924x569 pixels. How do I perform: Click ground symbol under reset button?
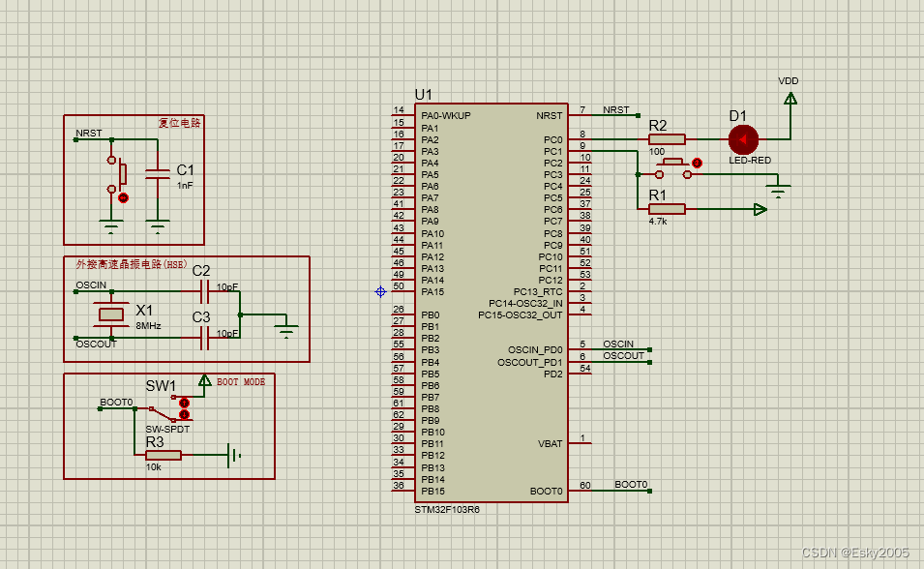tap(111, 226)
